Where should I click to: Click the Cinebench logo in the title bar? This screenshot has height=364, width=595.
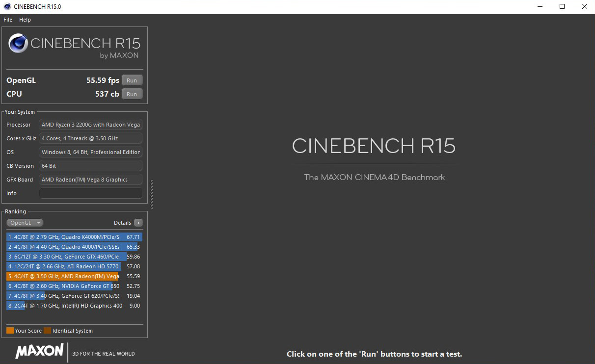tap(6, 6)
